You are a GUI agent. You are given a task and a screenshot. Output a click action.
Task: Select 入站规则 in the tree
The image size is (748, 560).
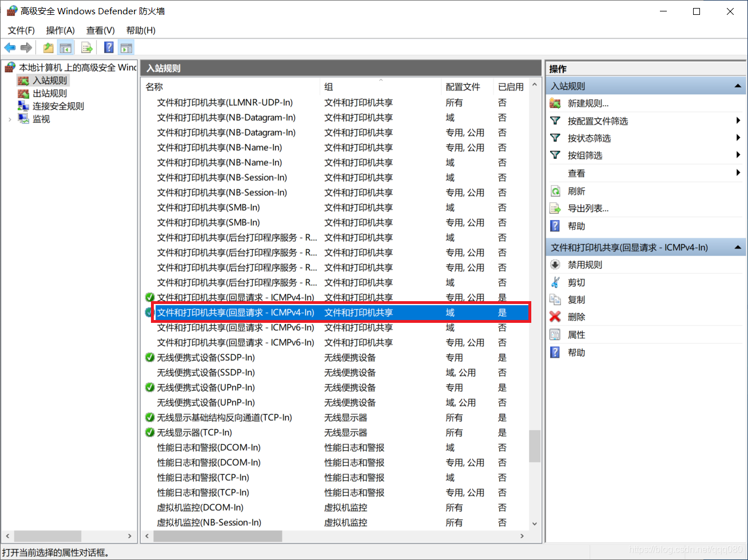point(50,81)
